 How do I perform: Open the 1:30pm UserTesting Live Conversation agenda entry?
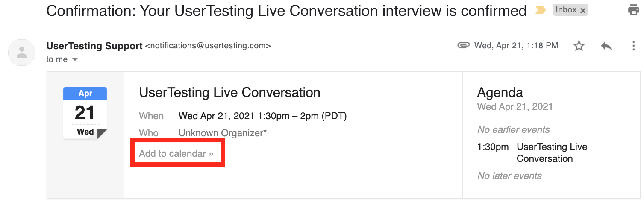[x=532, y=153]
